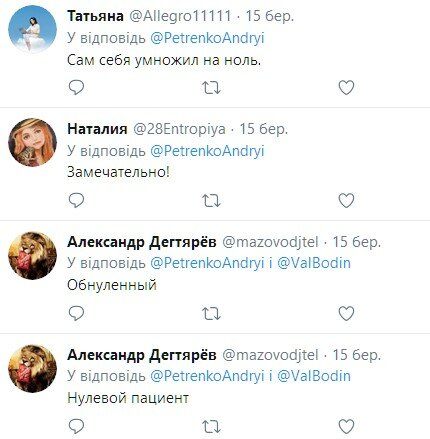430x439 pixels.
Task: Retweet Наталия's "Замечательно!" tweet
Action: pos(211,200)
